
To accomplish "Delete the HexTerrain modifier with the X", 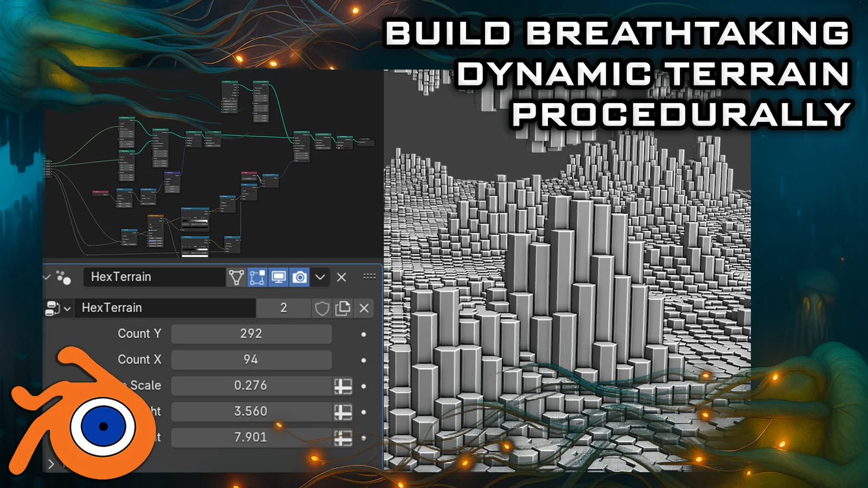I will 341,277.
